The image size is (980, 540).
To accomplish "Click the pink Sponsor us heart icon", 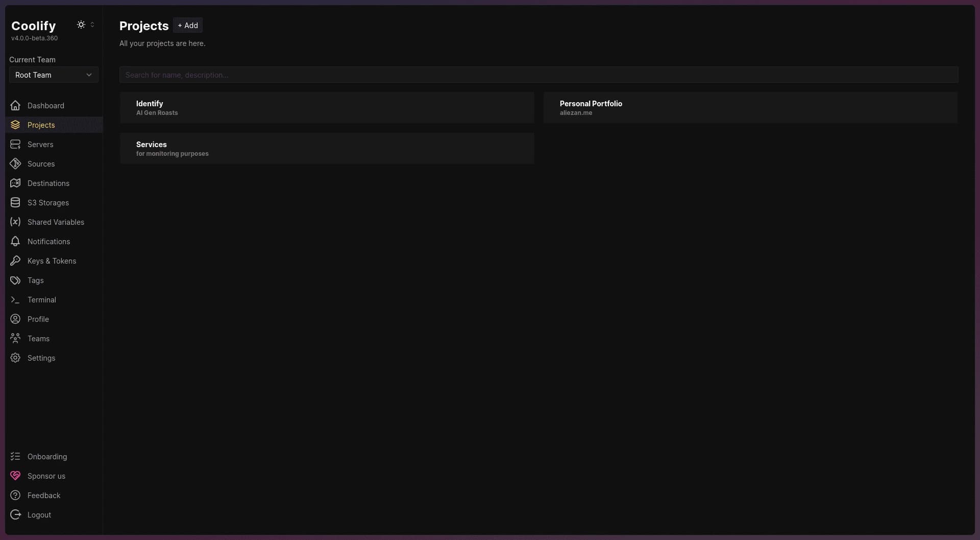I will (15, 476).
